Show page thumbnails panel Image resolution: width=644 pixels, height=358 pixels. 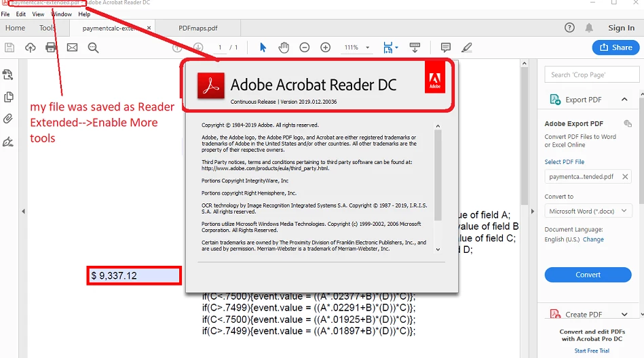(8, 97)
